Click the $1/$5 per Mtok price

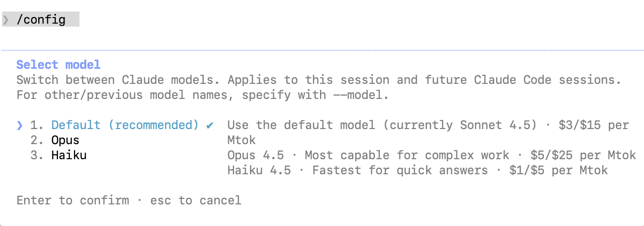[x=558, y=170]
